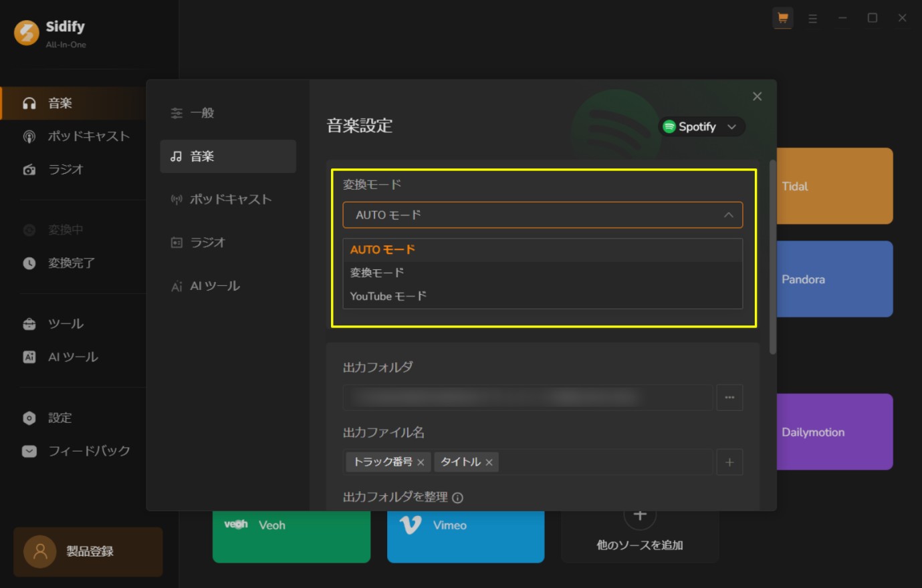The width and height of the screenshot is (922, 588).
Task: Open ツール in main sidebar
Action: tap(74, 324)
